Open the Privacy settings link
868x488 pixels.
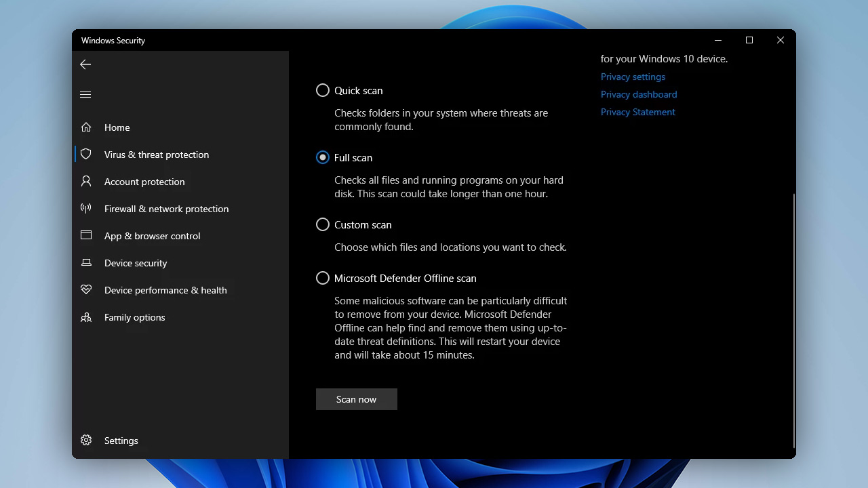click(x=633, y=77)
